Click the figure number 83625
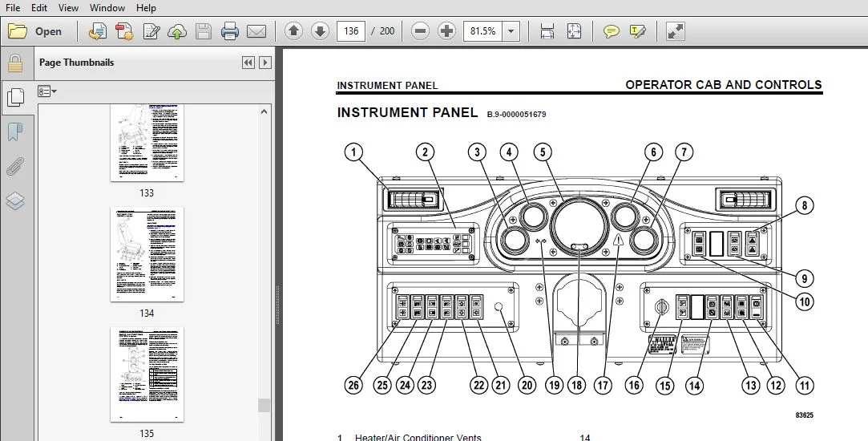 coord(805,415)
